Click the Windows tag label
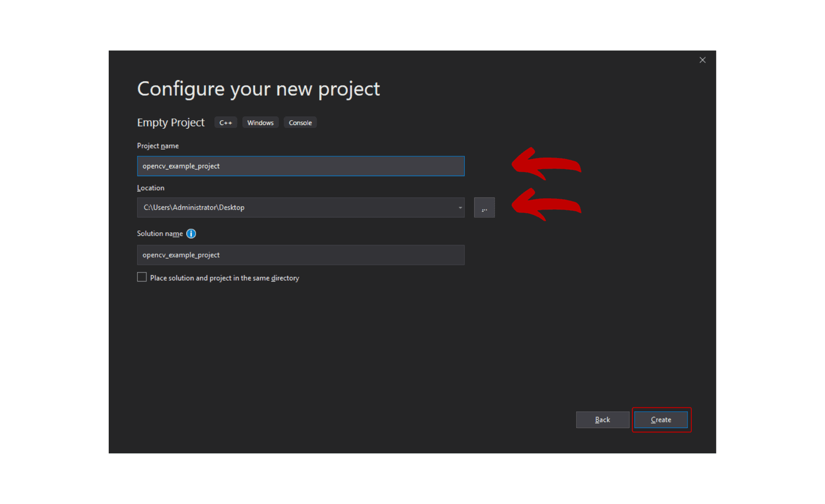The image size is (825, 504). (260, 123)
